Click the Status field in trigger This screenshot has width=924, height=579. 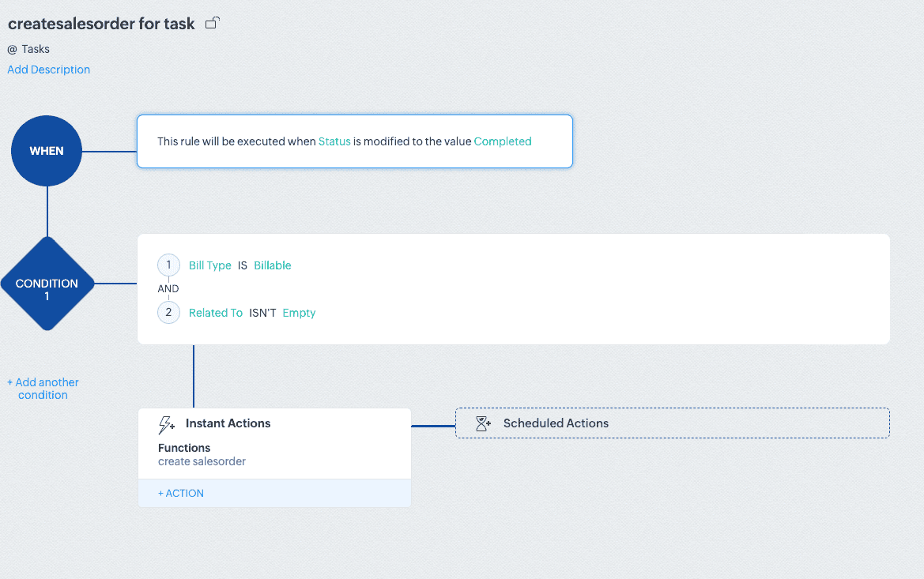334,141
